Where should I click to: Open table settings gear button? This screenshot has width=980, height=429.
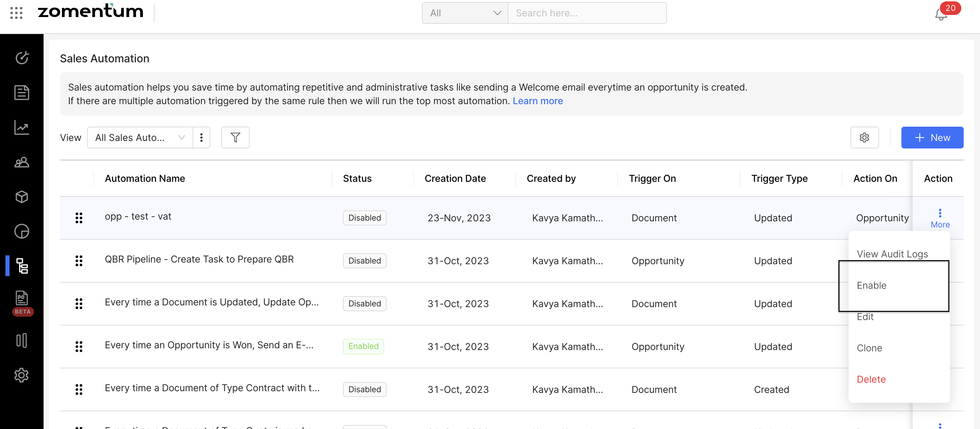[x=864, y=138]
